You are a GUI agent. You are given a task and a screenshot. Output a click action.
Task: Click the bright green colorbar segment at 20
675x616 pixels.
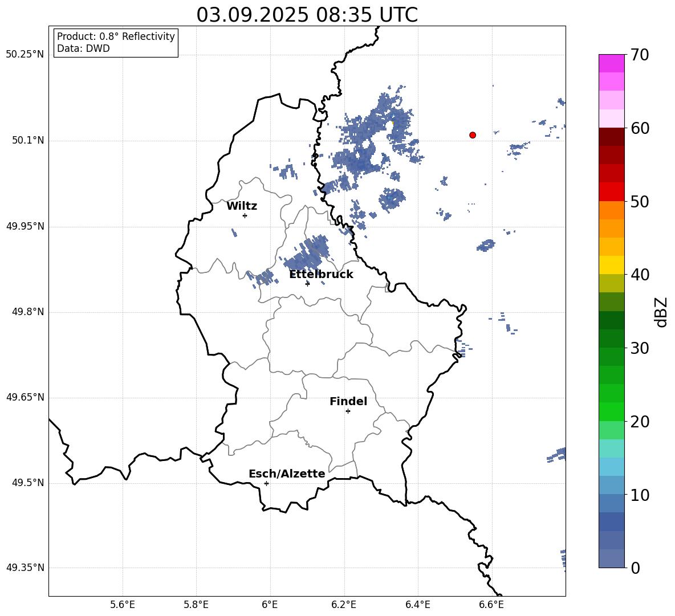tap(612, 411)
